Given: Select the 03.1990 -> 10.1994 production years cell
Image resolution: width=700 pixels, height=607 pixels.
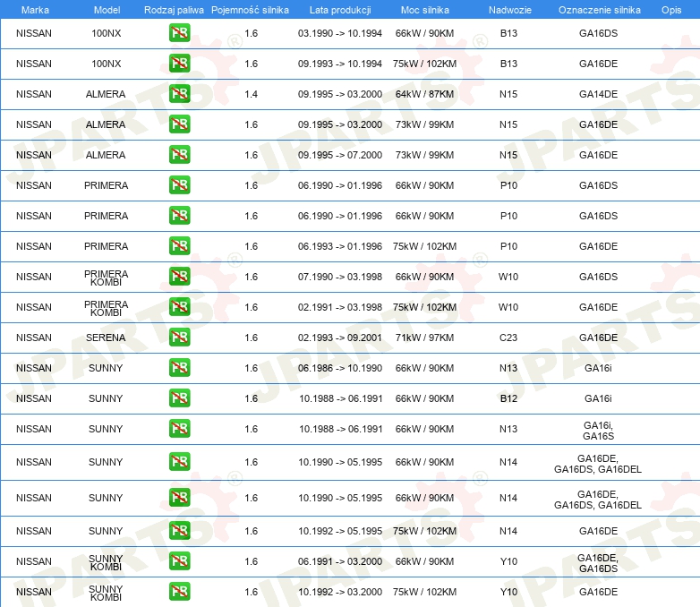Looking at the screenshot, I should click(340, 33).
